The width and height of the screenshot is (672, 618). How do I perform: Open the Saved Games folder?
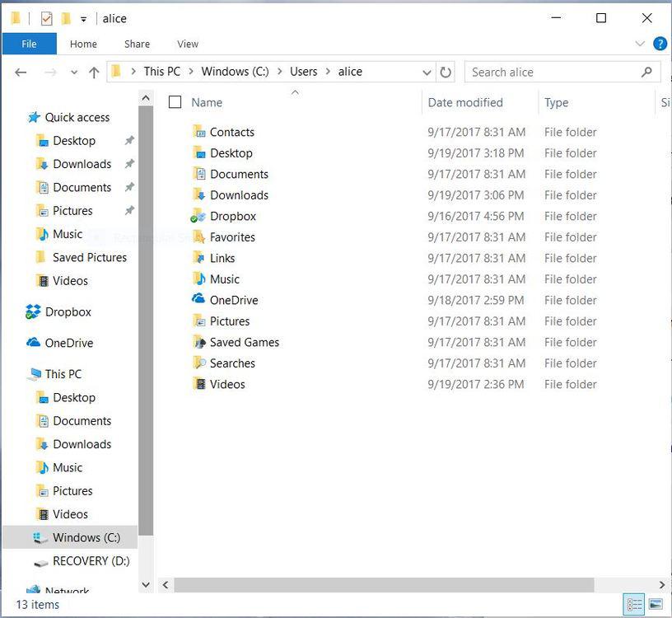pos(244,342)
